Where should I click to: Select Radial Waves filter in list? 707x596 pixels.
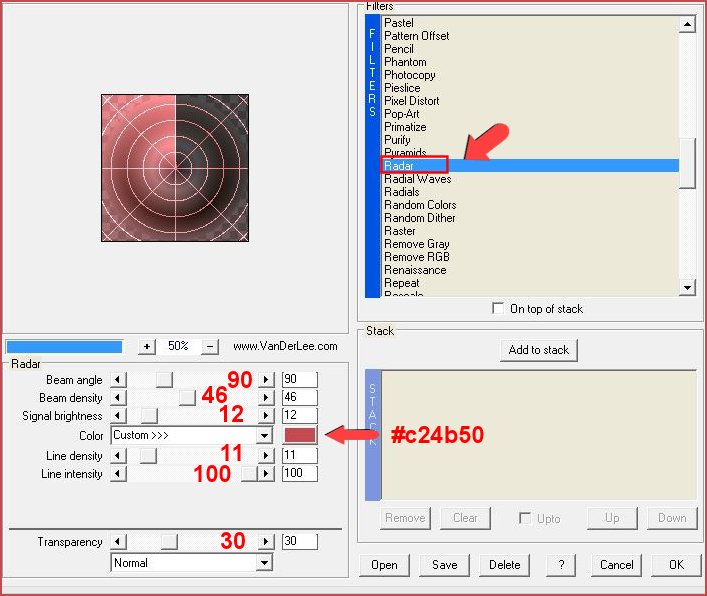pos(417,179)
